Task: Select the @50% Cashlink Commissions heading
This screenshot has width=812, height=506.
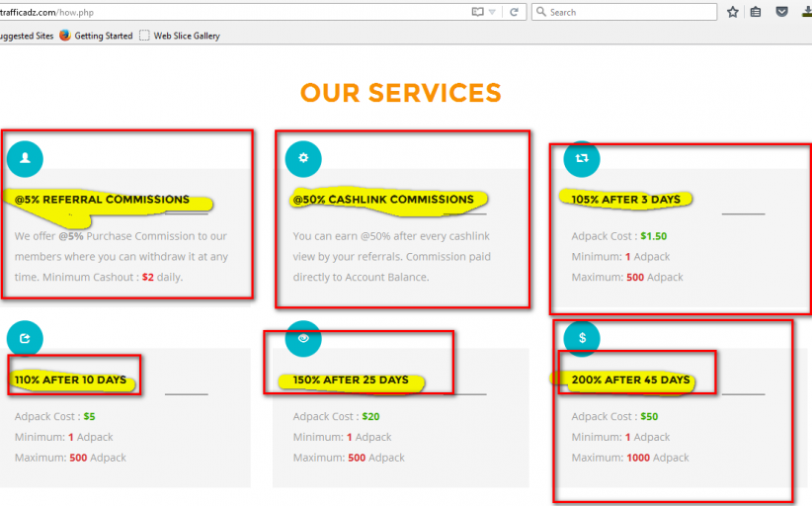Action: (x=383, y=200)
